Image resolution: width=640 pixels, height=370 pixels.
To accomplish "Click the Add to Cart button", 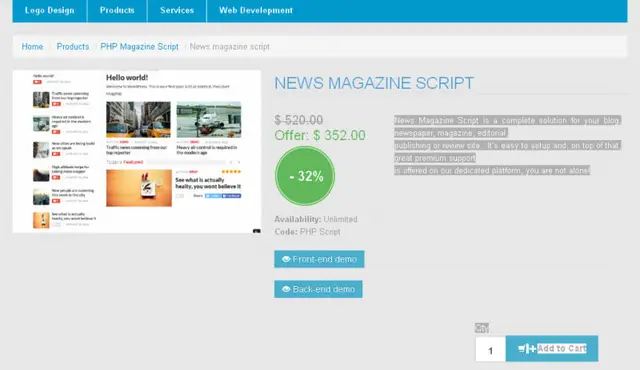I will [x=552, y=349].
